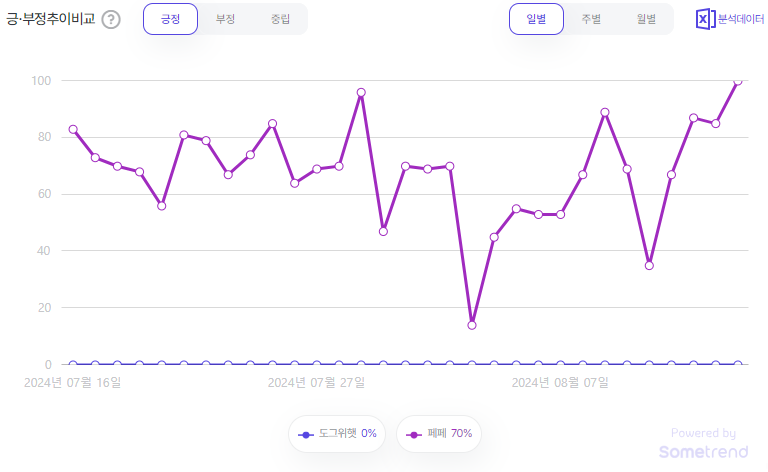Toggle the 도그위햇 legend series
768x472 pixels.
(337, 434)
